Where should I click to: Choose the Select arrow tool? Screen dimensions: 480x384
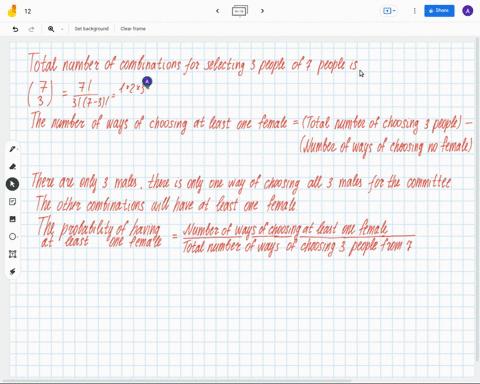12,184
